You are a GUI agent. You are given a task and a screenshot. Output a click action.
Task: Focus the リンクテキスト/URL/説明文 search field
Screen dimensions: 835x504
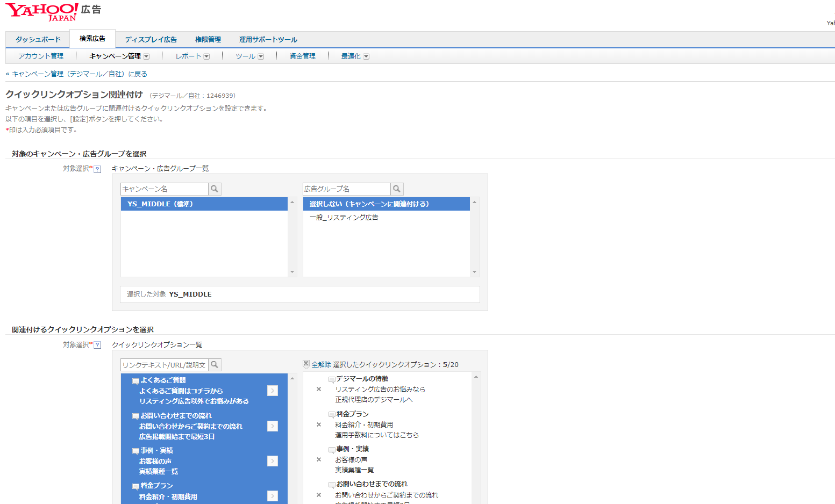coord(165,365)
